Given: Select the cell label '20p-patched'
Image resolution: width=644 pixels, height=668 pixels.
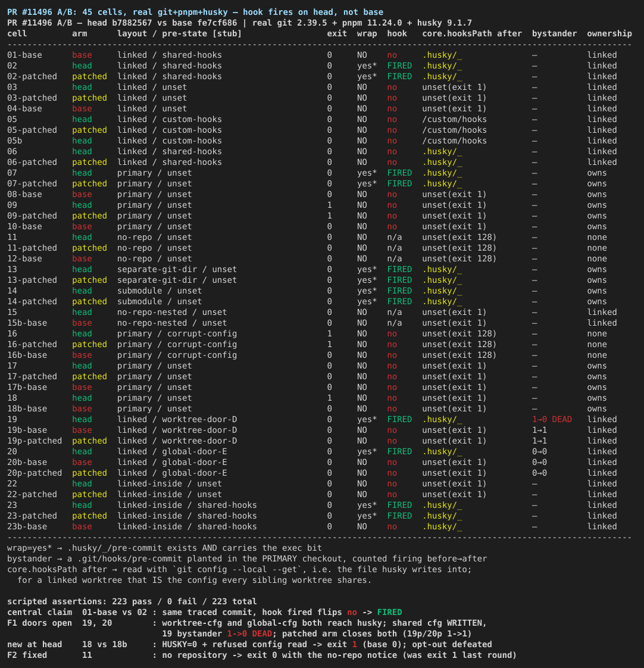Looking at the screenshot, I should pyautogui.click(x=35, y=473).
